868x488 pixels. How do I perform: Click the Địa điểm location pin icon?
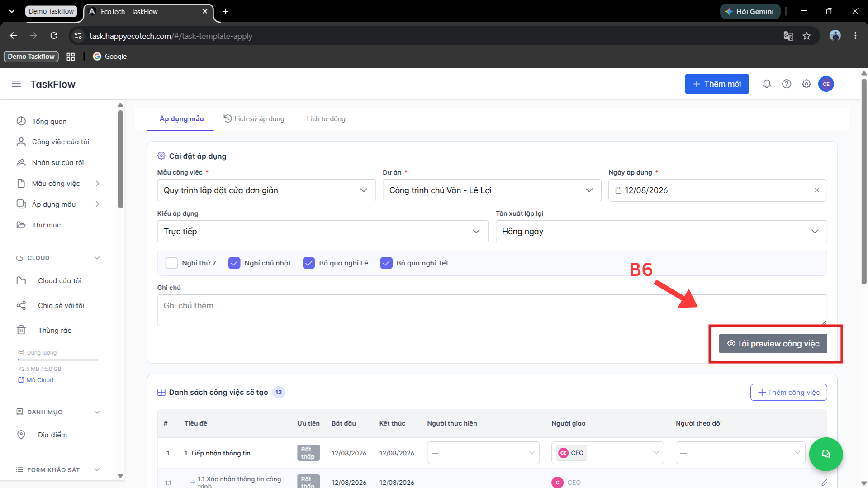pos(21,435)
